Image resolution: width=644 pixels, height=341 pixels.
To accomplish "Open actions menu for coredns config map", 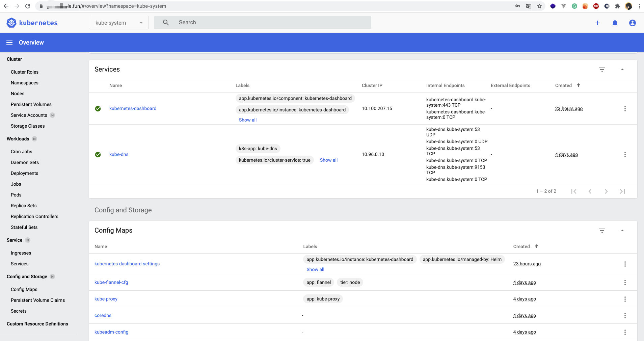I will [625, 316].
